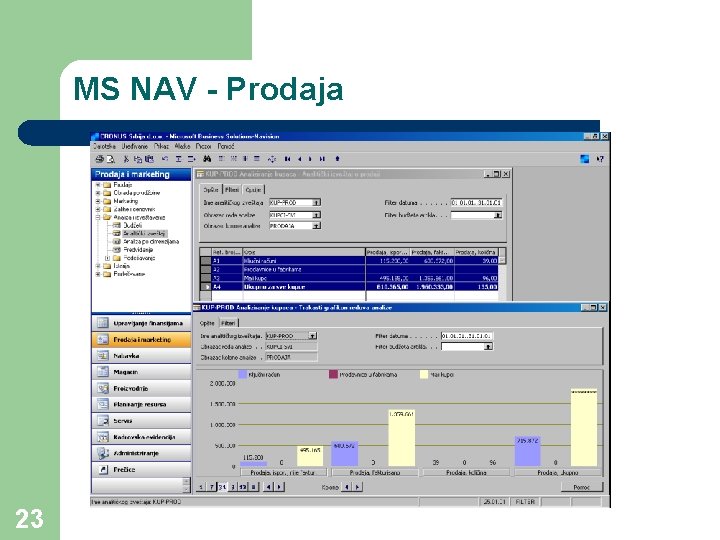720x540 pixels.
Task: Open the Proizvodnja module
Action: (141, 388)
